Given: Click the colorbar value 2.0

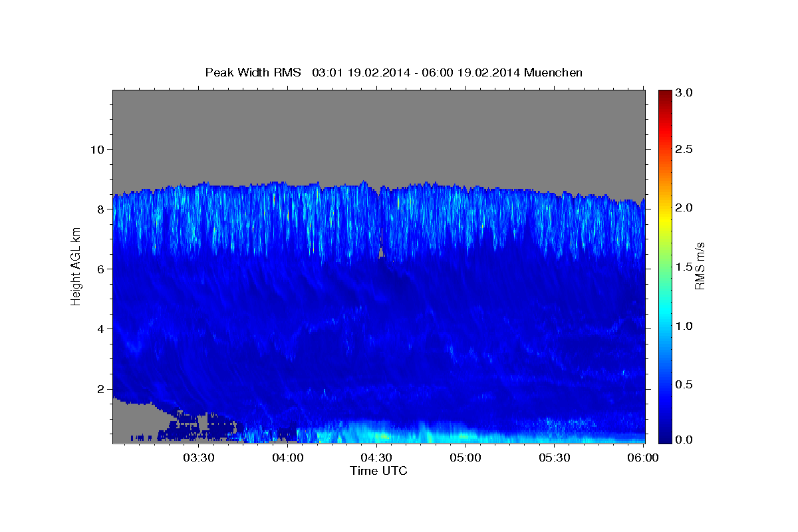Looking at the screenshot, I should pyautogui.click(x=684, y=208).
